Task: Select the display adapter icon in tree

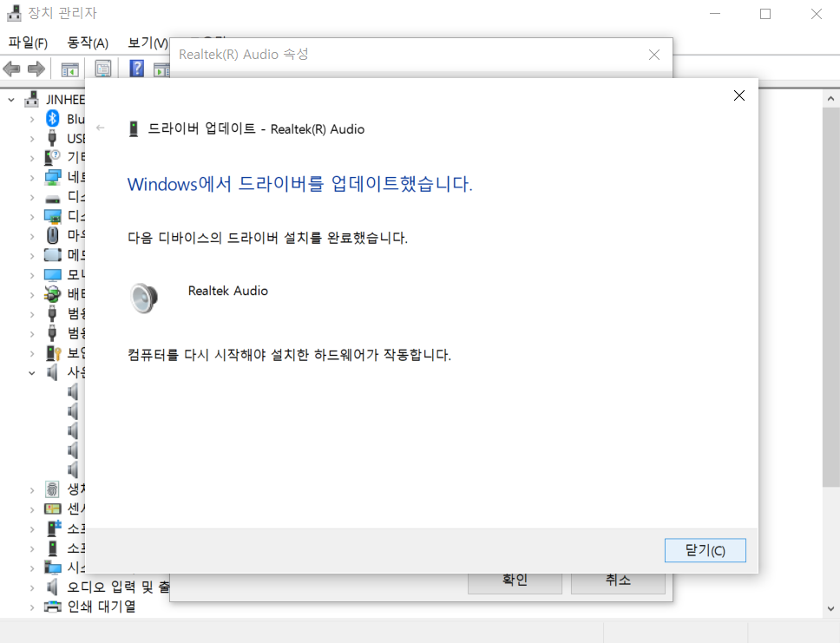Action: pyautogui.click(x=52, y=216)
